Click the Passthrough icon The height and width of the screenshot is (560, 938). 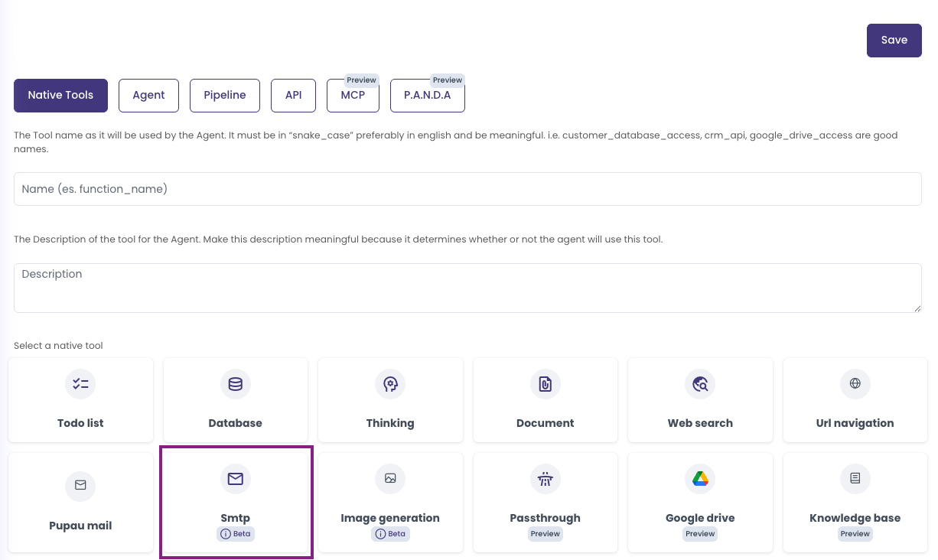pyautogui.click(x=546, y=479)
